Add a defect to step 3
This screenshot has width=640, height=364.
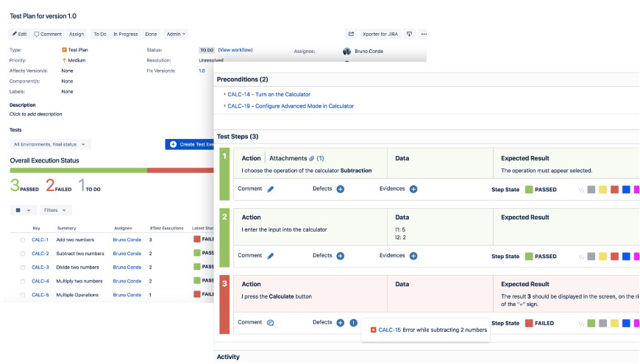coord(340,323)
